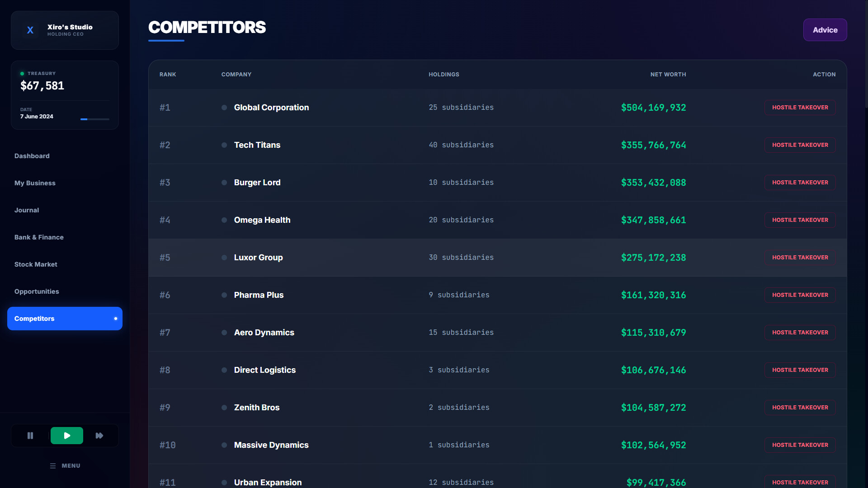This screenshot has width=868, height=488.
Task: Select the Competitors sidebar item
Action: tap(65, 319)
